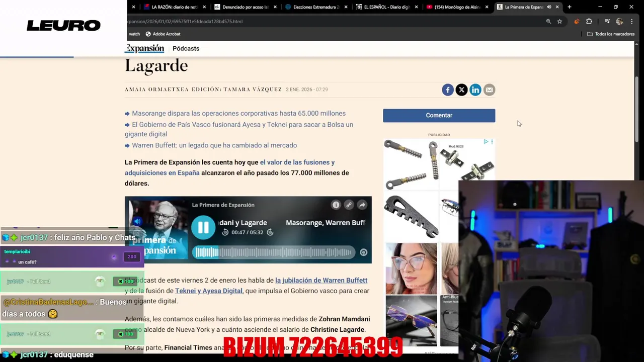Open Warren Buffett legado link
This screenshot has height=362, width=644.
coord(214,145)
